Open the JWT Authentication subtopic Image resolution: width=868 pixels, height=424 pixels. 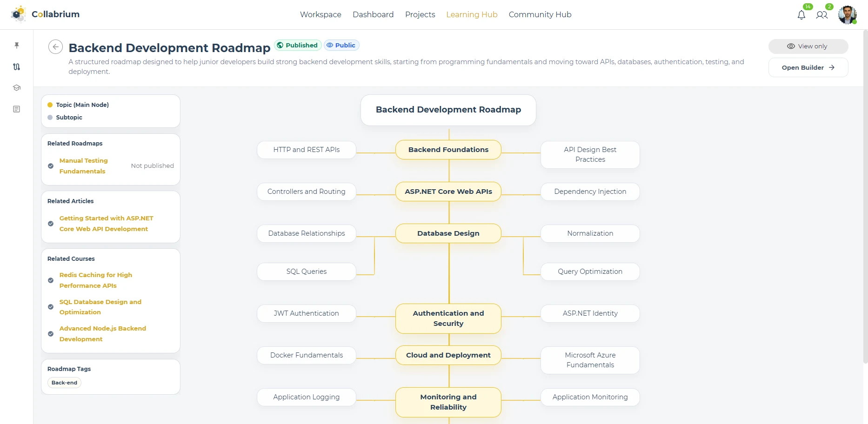pyautogui.click(x=307, y=313)
